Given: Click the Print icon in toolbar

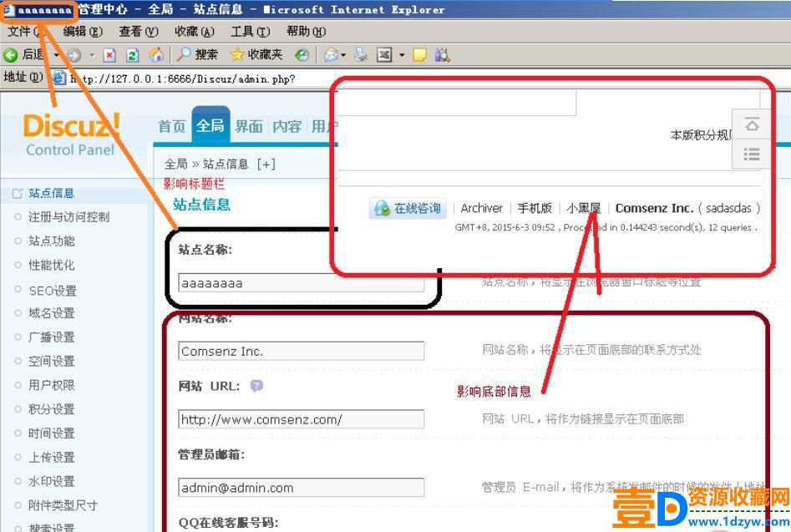Looking at the screenshot, I should click(x=361, y=54).
